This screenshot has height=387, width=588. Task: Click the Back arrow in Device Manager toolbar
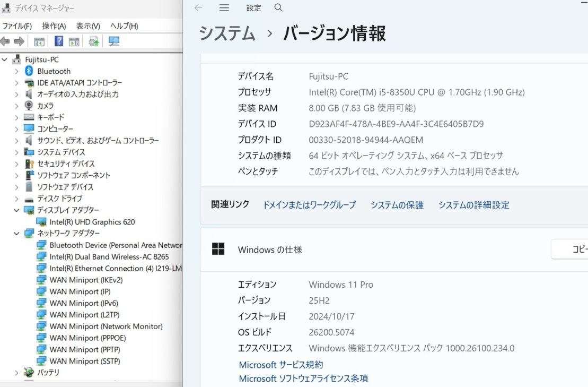click(4, 41)
